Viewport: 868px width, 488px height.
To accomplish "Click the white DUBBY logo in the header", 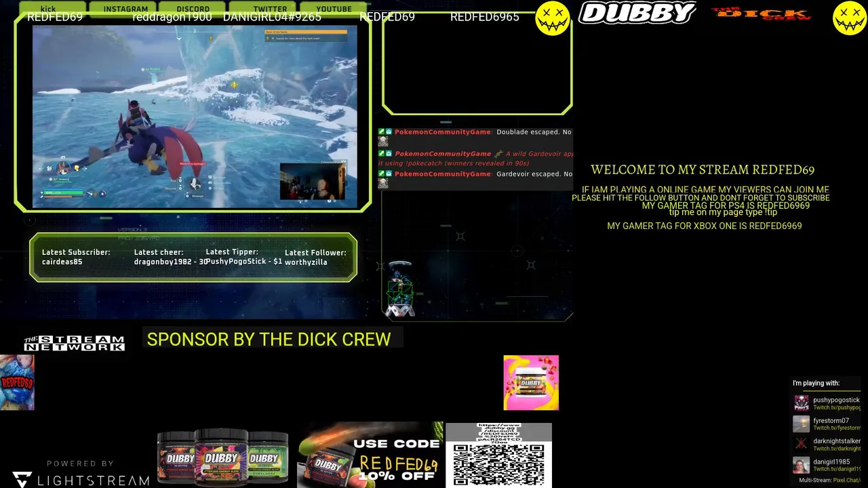I will pyautogui.click(x=637, y=13).
